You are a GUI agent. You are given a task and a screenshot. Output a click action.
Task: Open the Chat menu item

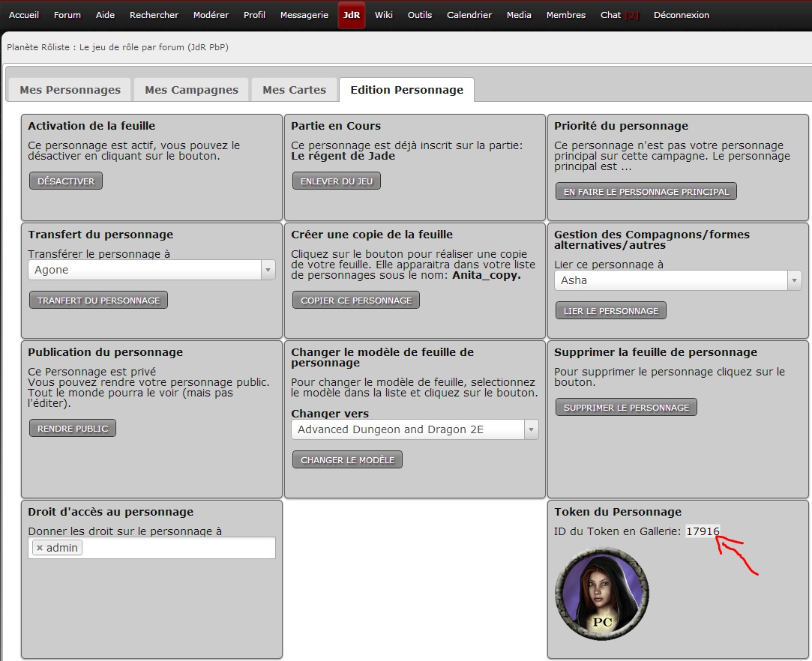pyautogui.click(x=619, y=15)
